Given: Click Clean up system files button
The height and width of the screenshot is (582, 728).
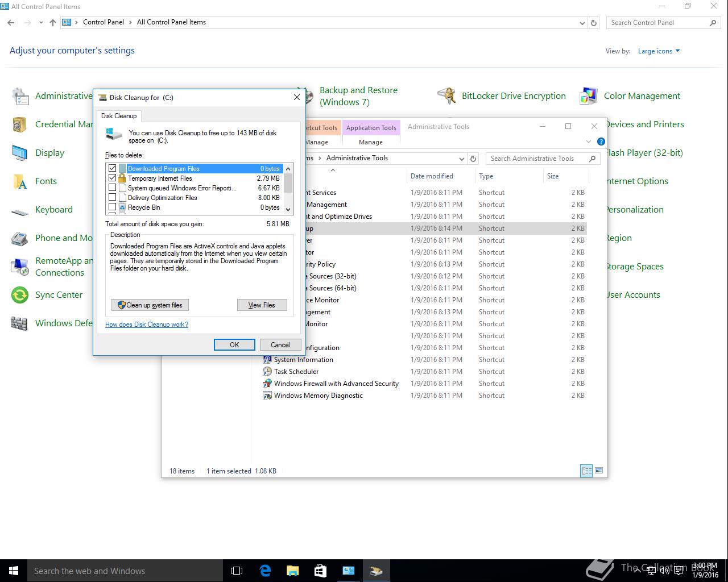Looking at the screenshot, I should coord(150,305).
